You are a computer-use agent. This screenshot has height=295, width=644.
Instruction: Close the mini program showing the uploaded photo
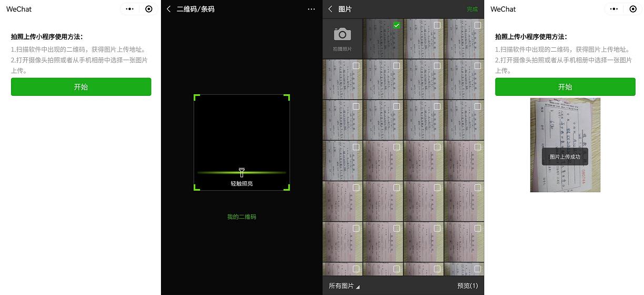pos(633,9)
